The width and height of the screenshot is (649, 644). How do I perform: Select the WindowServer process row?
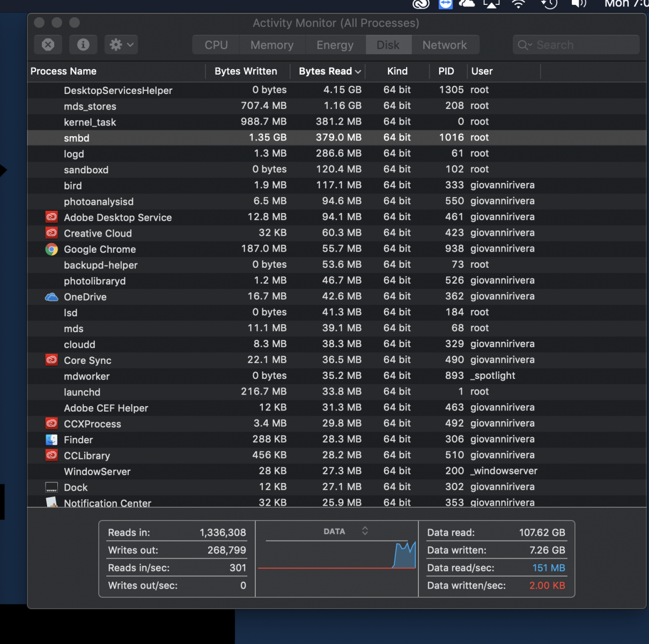pyautogui.click(x=337, y=471)
